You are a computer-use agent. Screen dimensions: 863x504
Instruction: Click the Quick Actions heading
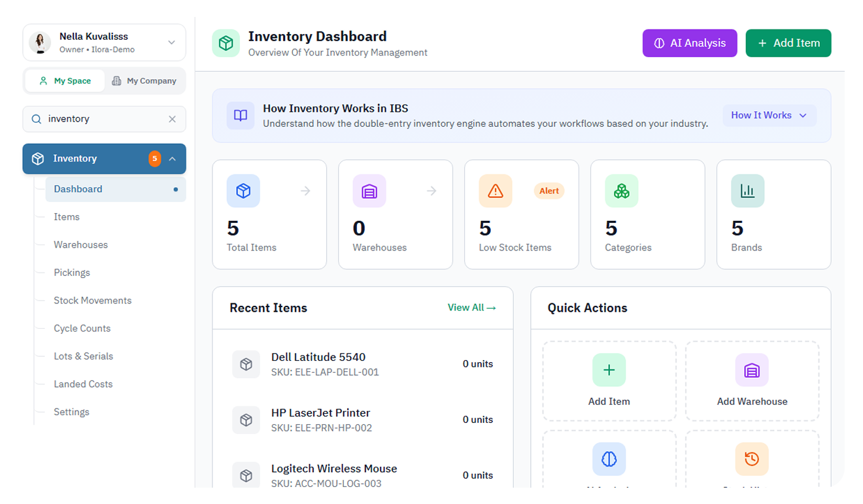[588, 308]
